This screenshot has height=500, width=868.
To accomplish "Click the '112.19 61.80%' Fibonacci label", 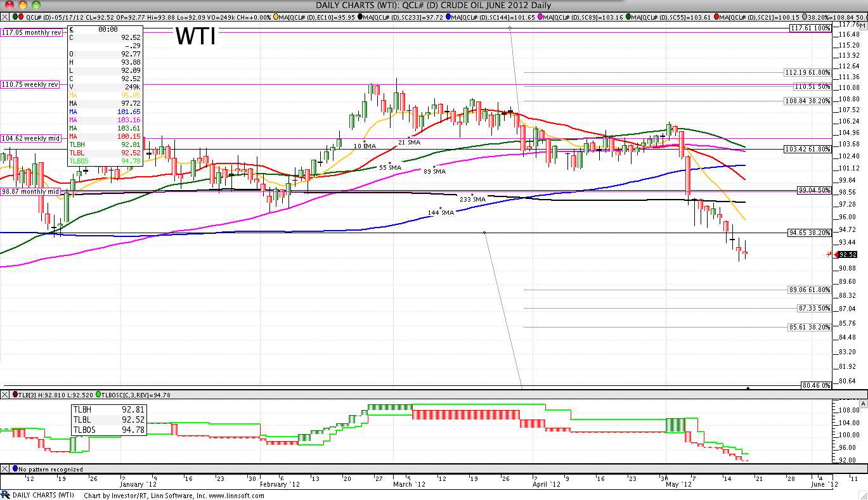I will point(808,72).
